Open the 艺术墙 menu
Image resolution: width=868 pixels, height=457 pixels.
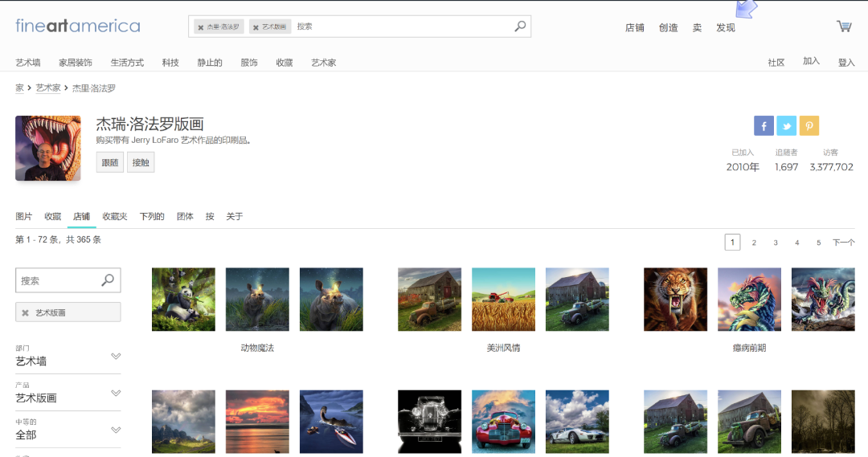point(27,63)
